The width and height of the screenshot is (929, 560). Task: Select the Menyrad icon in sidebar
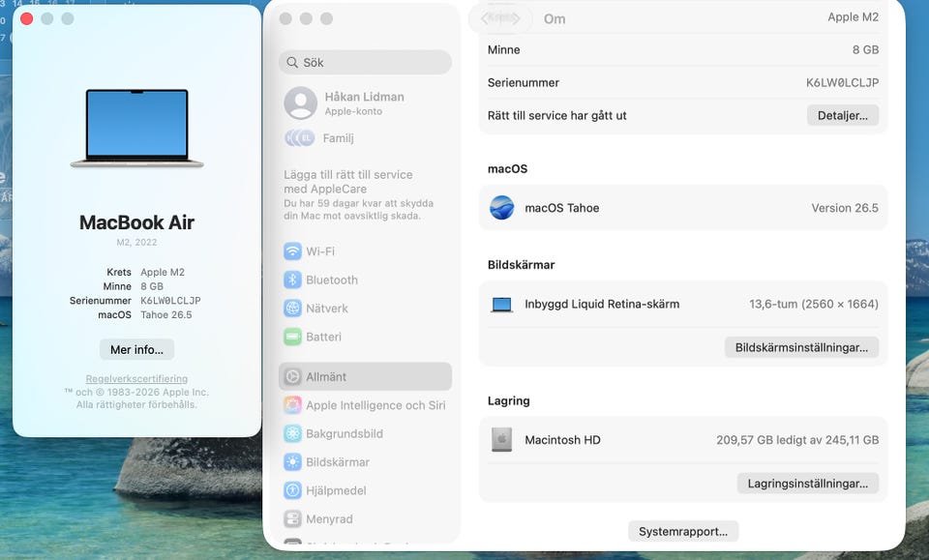coord(292,518)
